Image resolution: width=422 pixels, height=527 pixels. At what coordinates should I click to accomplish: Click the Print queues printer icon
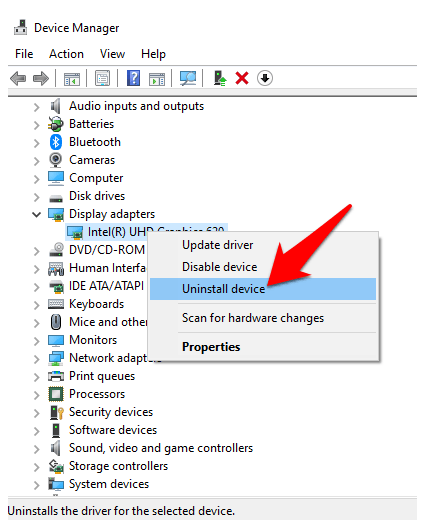tap(56, 376)
